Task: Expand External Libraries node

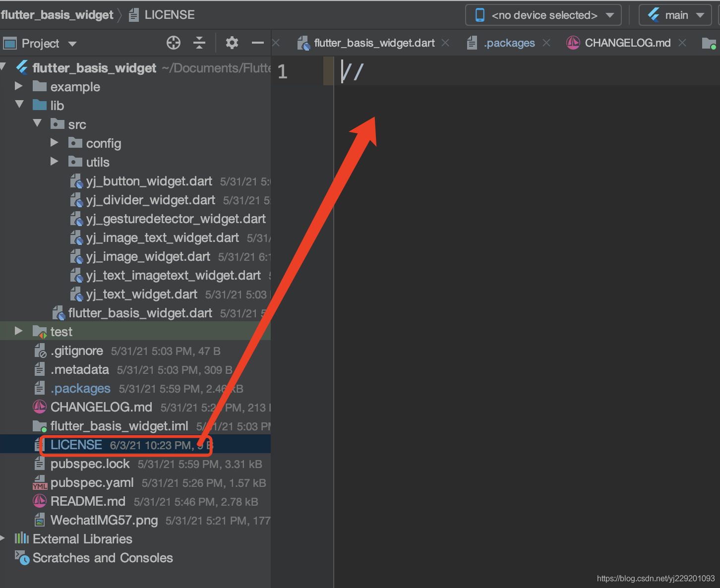Action: click(x=3, y=538)
